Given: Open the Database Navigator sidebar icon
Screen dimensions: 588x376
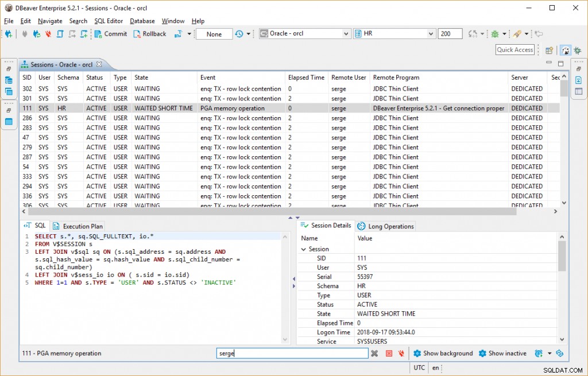Looking at the screenshot, I should click(x=9, y=80).
